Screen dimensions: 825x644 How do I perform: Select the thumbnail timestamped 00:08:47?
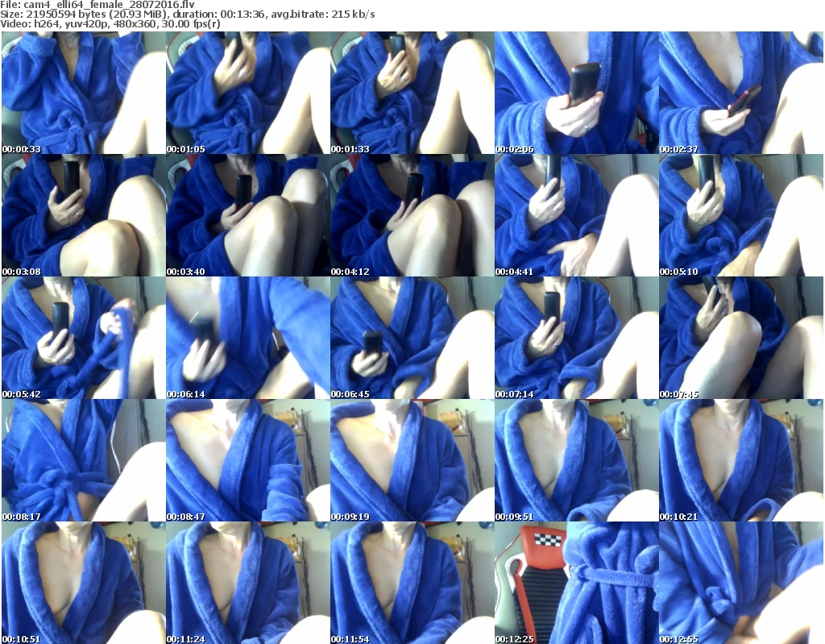[248, 461]
